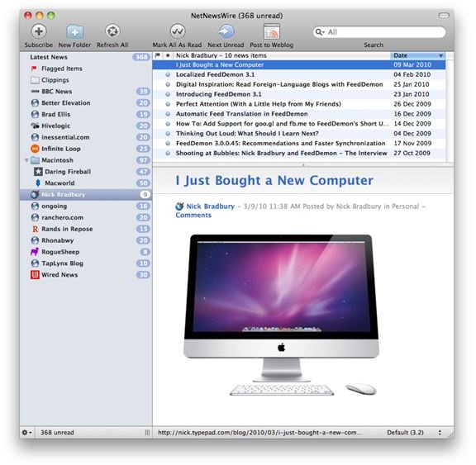Select the Daring Fireball feed star icon
476x465 pixels.
coord(38,171)
